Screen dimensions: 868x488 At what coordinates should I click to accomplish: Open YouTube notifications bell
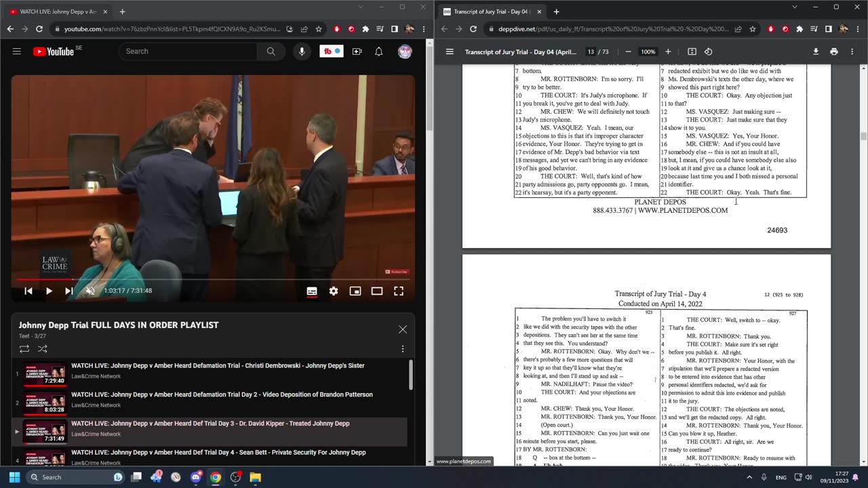[x=379, y=52]
